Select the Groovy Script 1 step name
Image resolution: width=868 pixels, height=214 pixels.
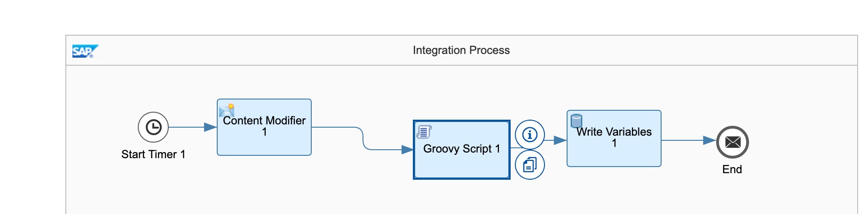pyautogui.click(x=461, y=149)
